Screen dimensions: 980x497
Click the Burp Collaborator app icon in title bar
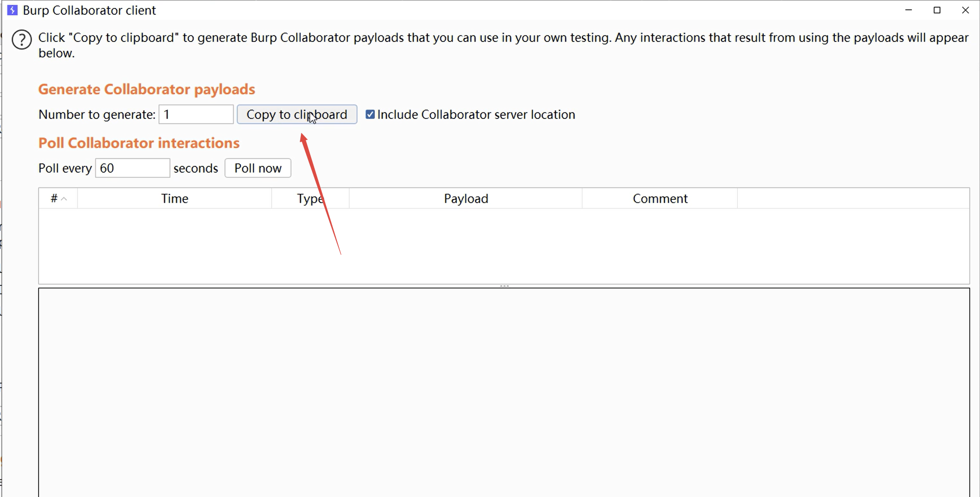tap(12, 10)
